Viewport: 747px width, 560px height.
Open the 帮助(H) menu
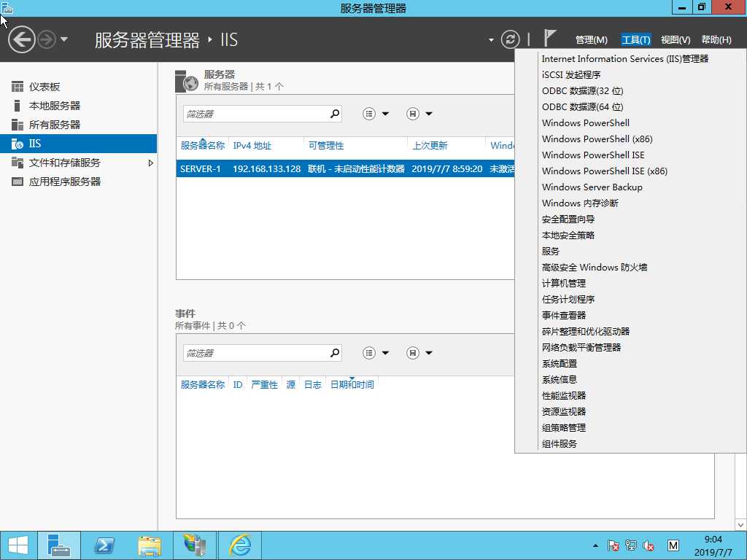click(716, 40)
